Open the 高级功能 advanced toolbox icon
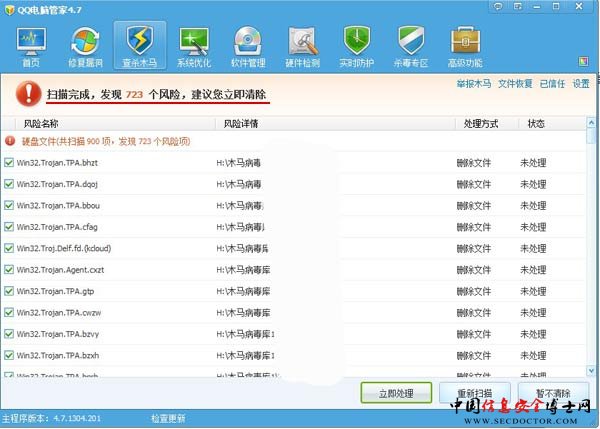 (x=465, y=46)
